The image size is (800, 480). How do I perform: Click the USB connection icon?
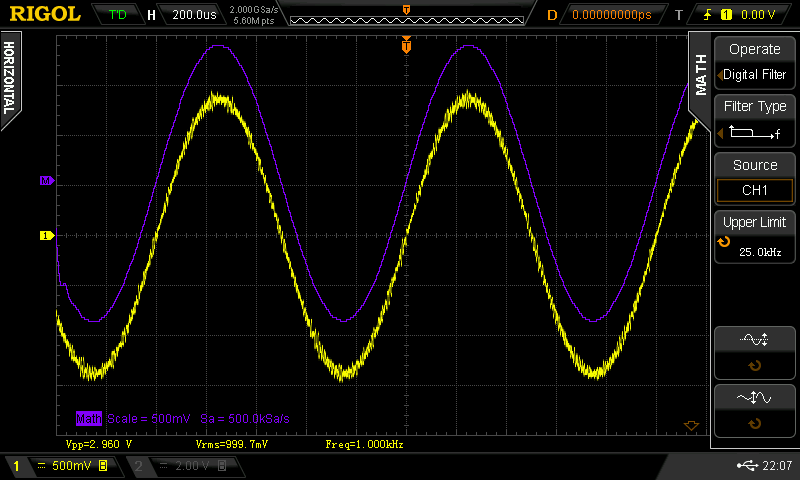point(747,465)
